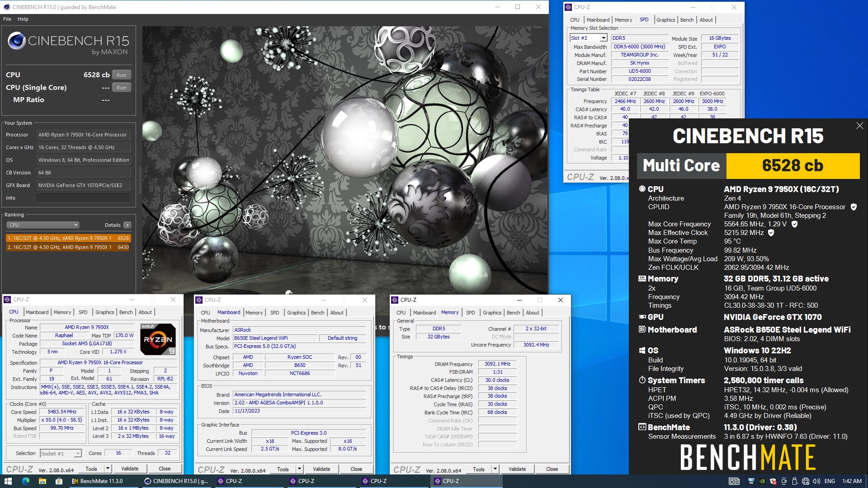Click the DDR5-6000 (3000 MHz) Max Bandwidth value
Viewport: 868px width, 488px height.
click(x=639, y=47)
